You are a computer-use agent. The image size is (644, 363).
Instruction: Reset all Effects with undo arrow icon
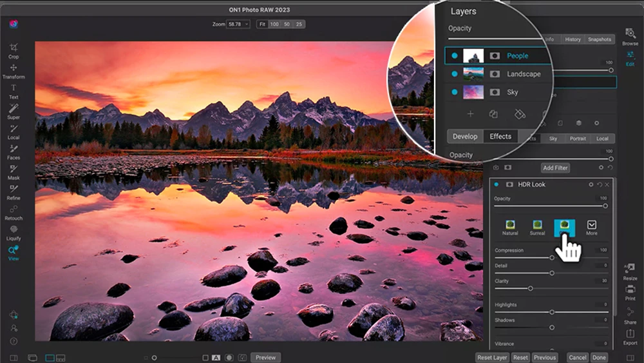pos(610,168)
